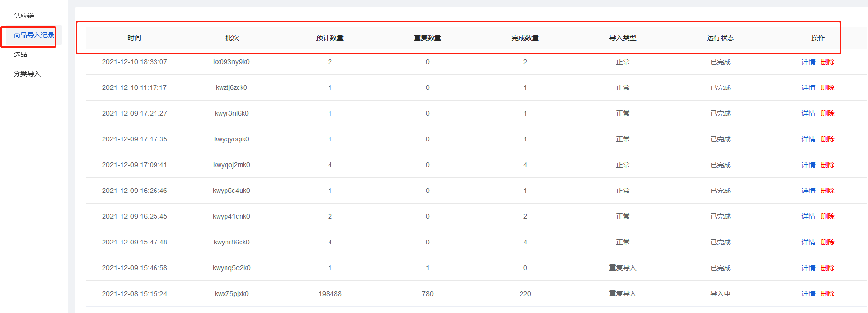Click the 预计数量 column header
The height and width of the screenshot is (313, 868).
click(x=330, y=38)
